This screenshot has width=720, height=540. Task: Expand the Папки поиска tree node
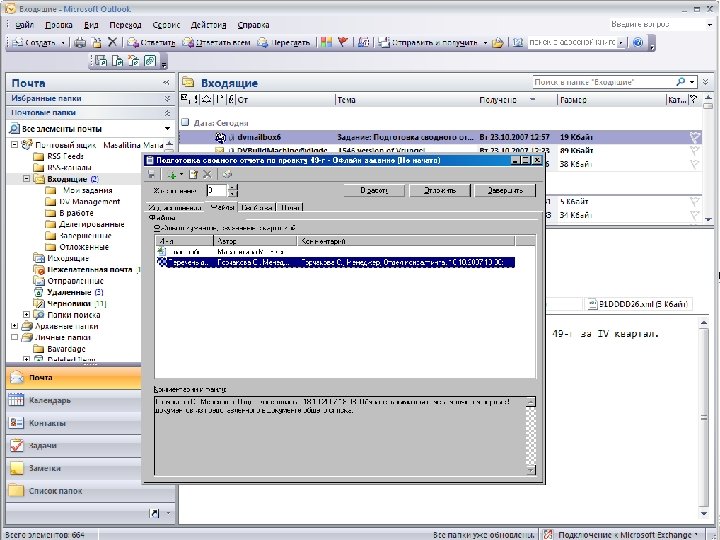(x=26, y=315)
